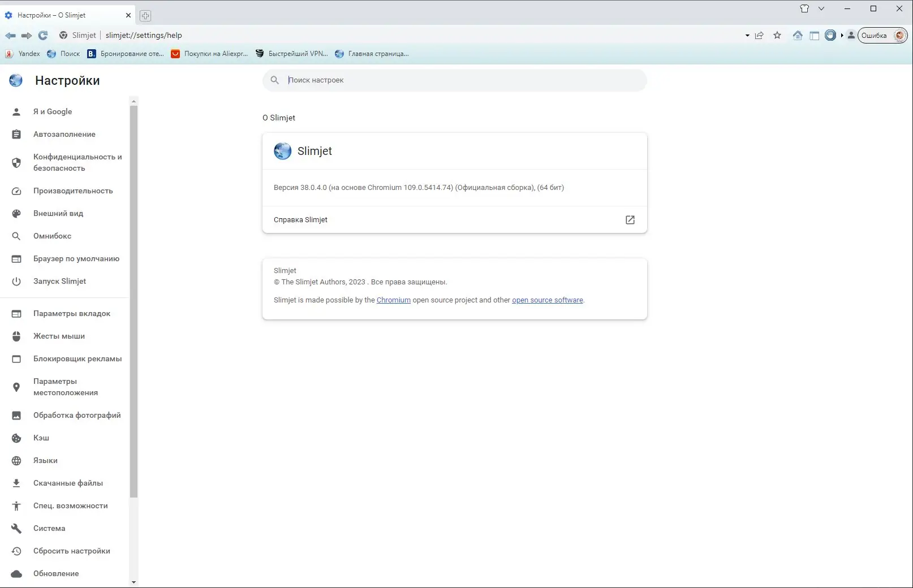Open the hand-shaped blocker extension icon

[x=830, y=35]
